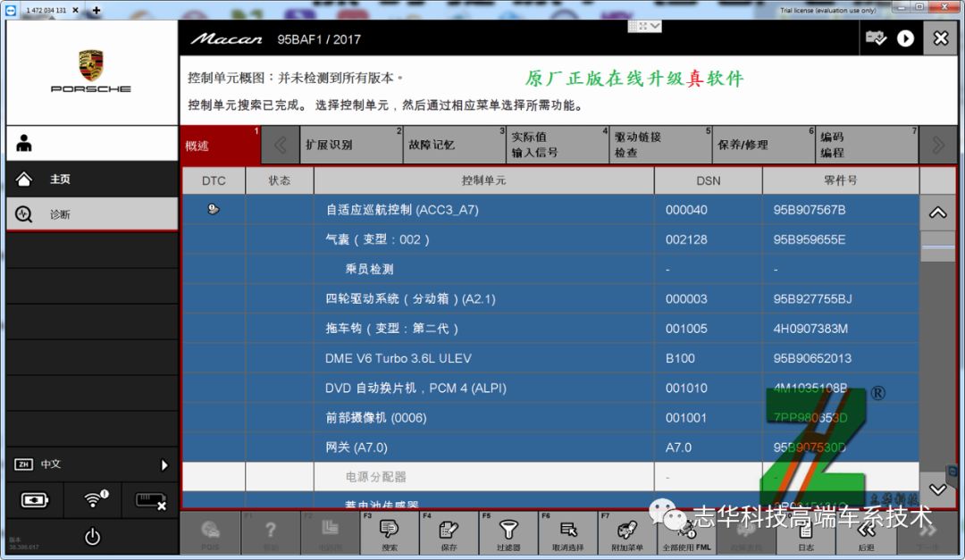The height and width of the screenshot is (560, 965).
Task: Open the 扩展识别 extended identification tab
Action: (x=351, y=146)
